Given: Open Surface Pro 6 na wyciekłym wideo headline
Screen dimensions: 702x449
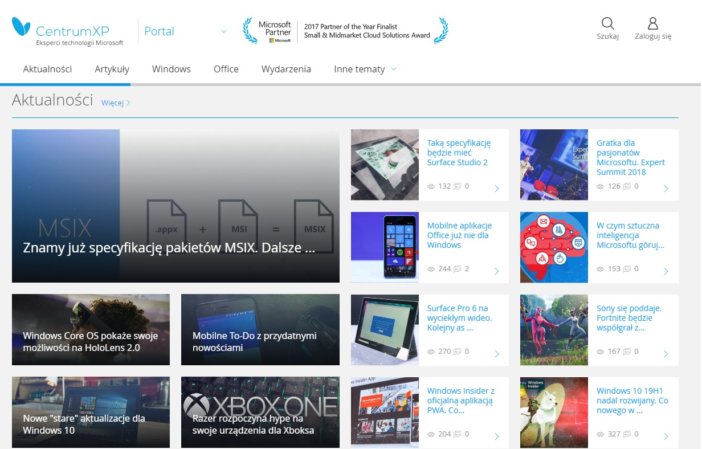Looking at the screenshot, I should point(459,318).
